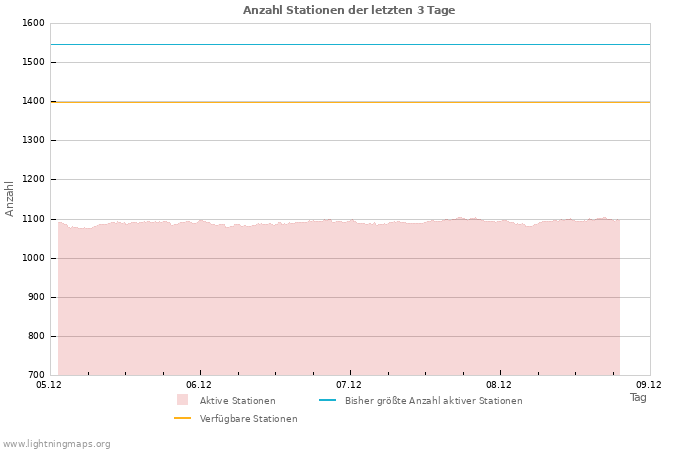Click the 1600 y-axis tick label
Viewport: 700px width, 450px height.
[x=33, y=23]
